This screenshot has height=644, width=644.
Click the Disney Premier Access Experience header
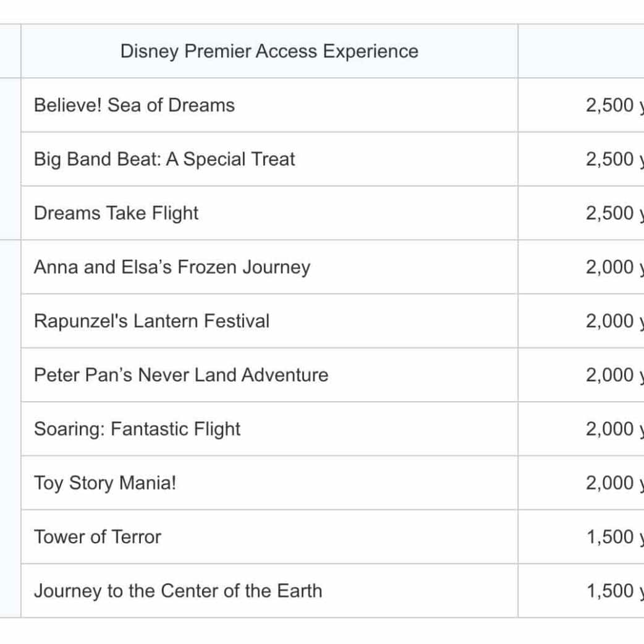click(x=269, y=51)
